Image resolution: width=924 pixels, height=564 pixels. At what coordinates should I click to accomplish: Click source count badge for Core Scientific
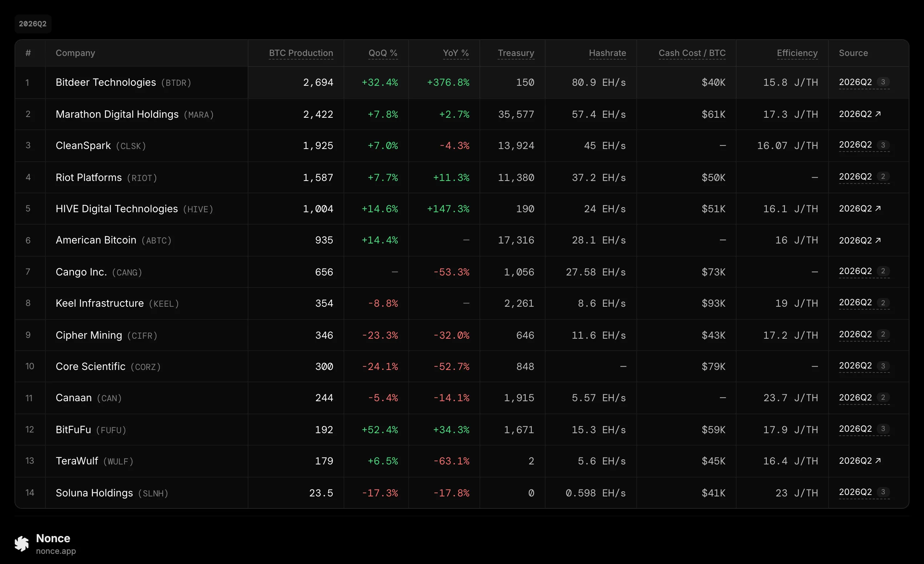pos(883,366)
